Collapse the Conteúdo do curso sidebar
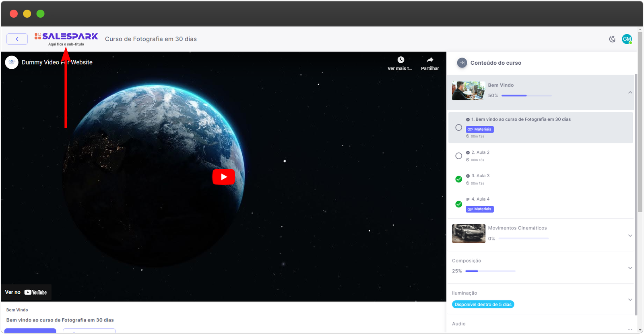Image resolution: width=644 pixels, height=334 pixels. tap(462, 63)
